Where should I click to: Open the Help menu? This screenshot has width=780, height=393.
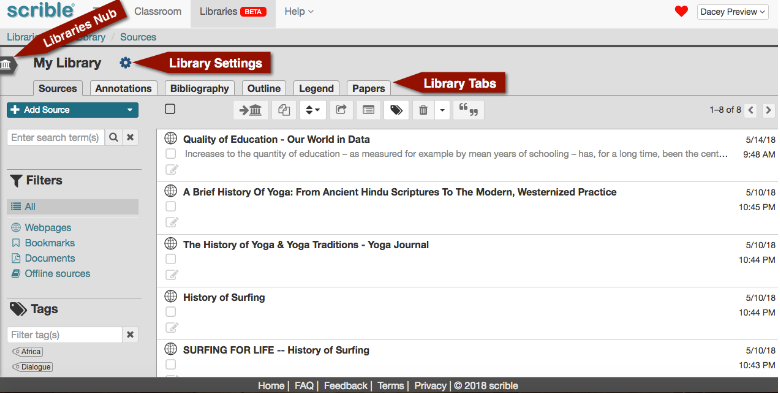tap(299, 11)
